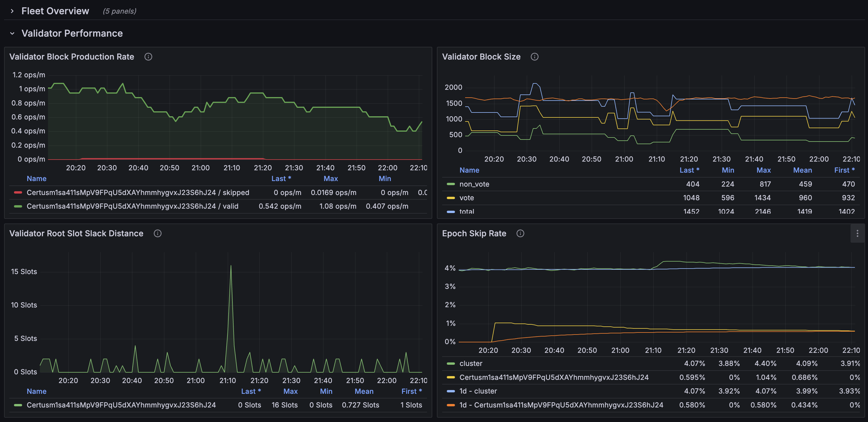Show info for Validator Root Slot Slack Distance

click(x=157, y=233)
